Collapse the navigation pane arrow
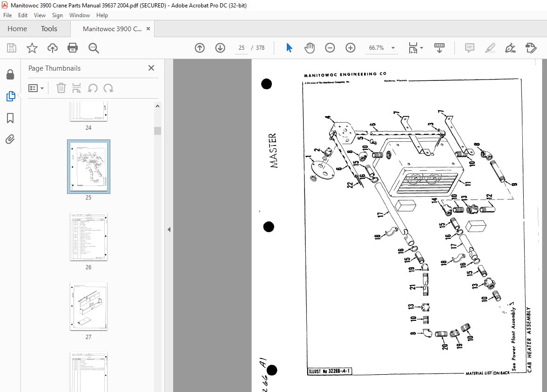 coord(169,229)
